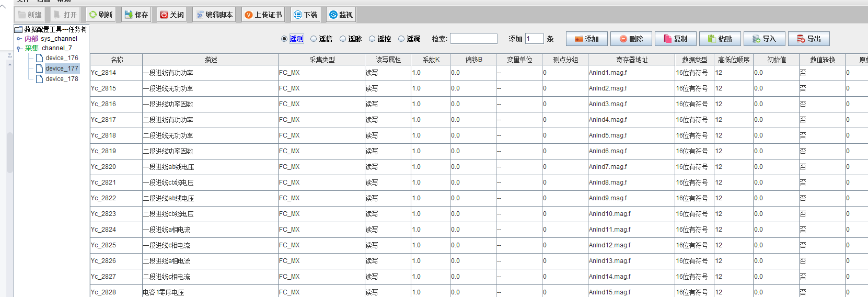Click the 寄存器地址 column header

click(631, 60)
